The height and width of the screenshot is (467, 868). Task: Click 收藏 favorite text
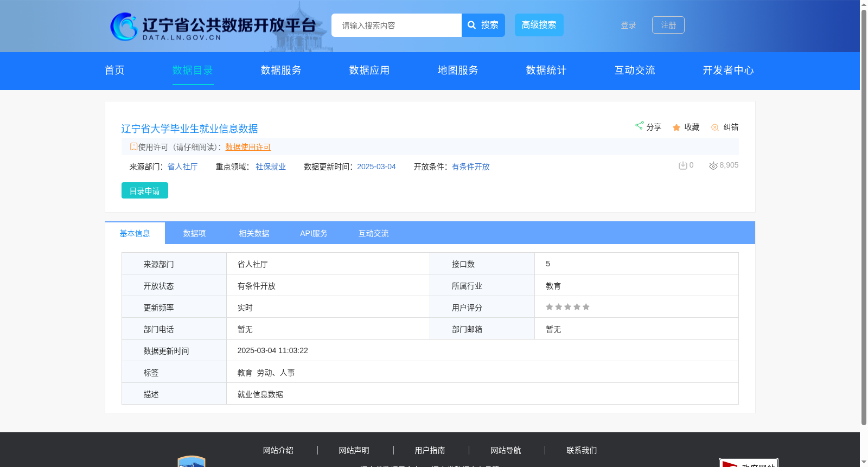pos(692,127)
